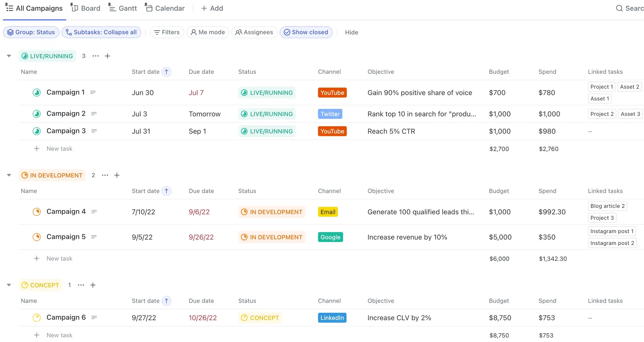644x342 pixels.
Task: Open Campaign 2 description lines icon
Action: pyautogui.click(x=94, y=114)
